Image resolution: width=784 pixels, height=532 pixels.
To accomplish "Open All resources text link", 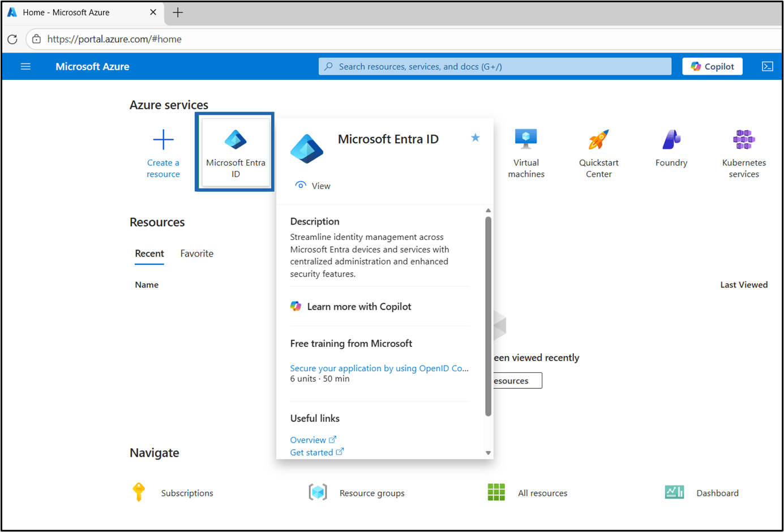I will [x=542, y=493].
